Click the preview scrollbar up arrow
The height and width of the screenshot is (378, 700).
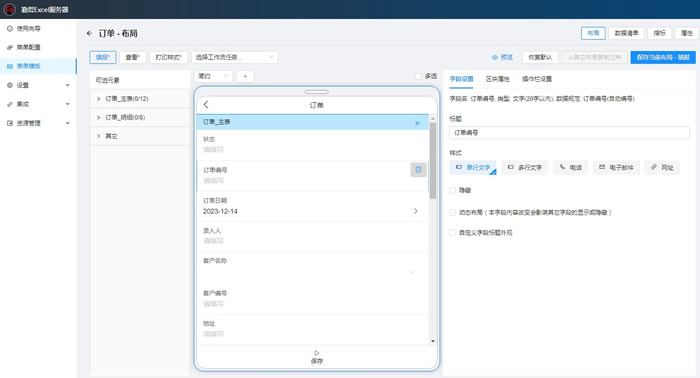tap(433, 119)
